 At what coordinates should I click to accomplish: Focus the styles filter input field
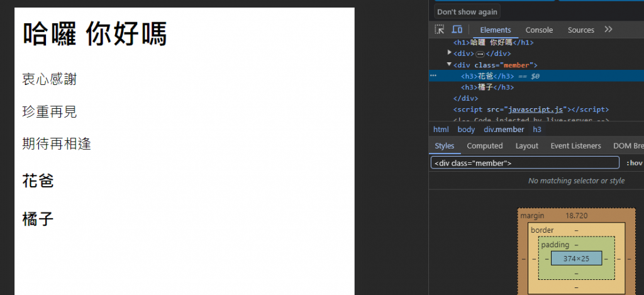click(525, 163)
